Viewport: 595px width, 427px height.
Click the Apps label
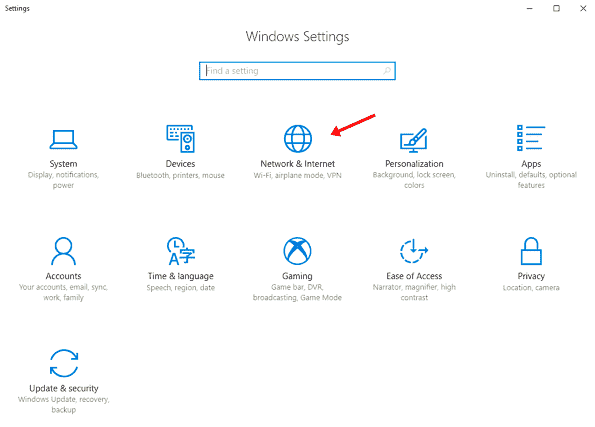[x=531, y=164]
